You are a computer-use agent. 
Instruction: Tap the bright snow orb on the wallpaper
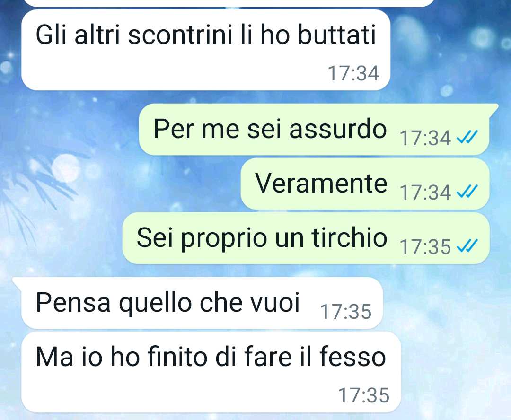(x=66, y=168)
